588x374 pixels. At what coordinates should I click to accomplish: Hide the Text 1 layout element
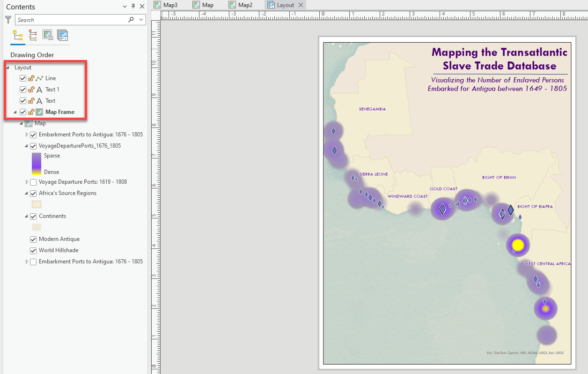[23, 90]
